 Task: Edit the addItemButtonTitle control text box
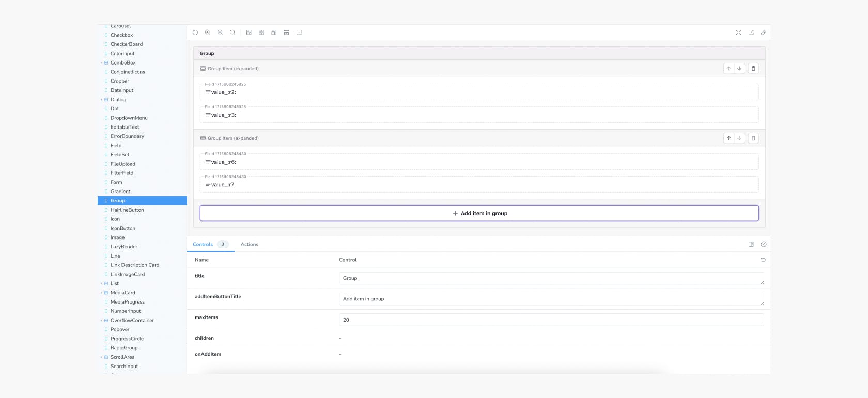[551, 299]
